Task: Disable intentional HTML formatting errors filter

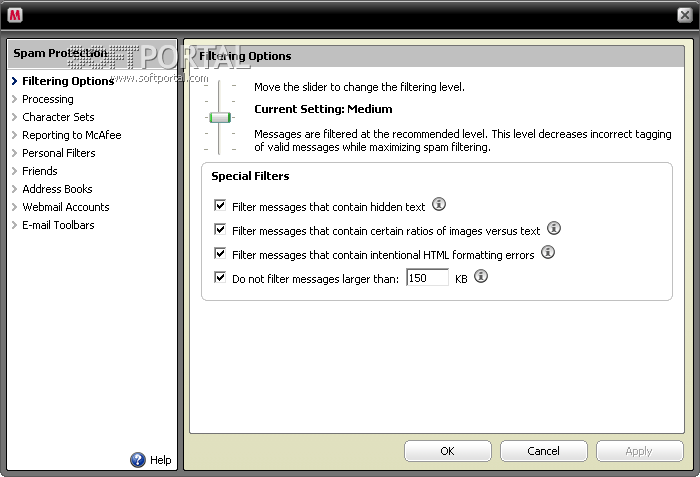Action: pos(220,254)
